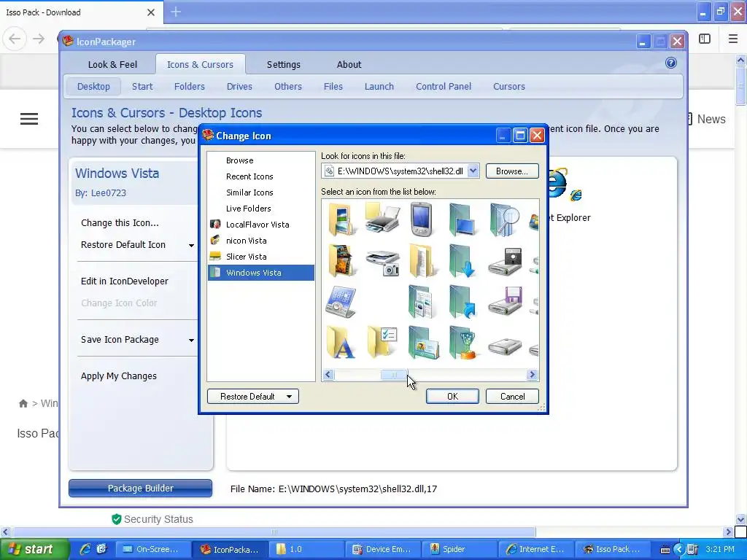Image resolution: width=747 pixels, height=560 pixels.
Task: Click icon list scroll right arrow
Action: coord(532,375)
